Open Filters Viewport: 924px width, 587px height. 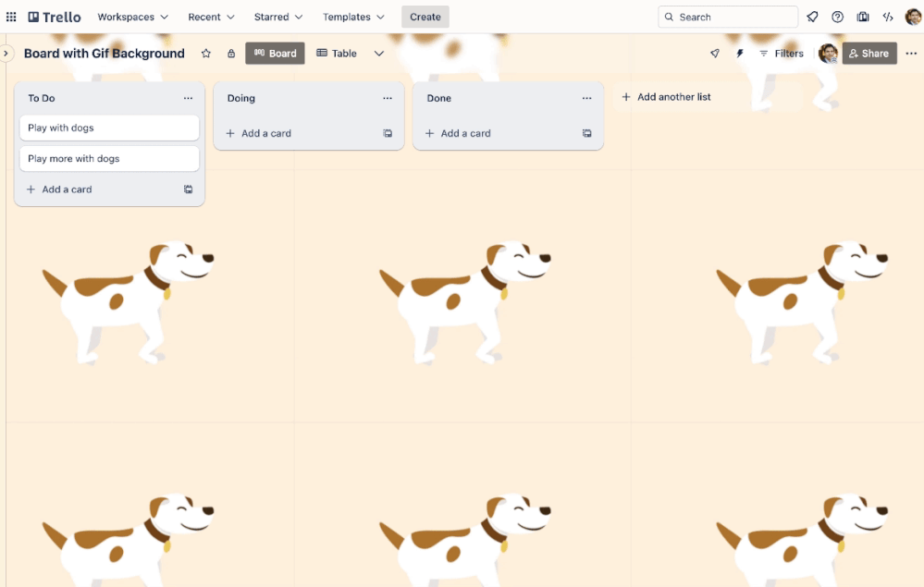782,54
